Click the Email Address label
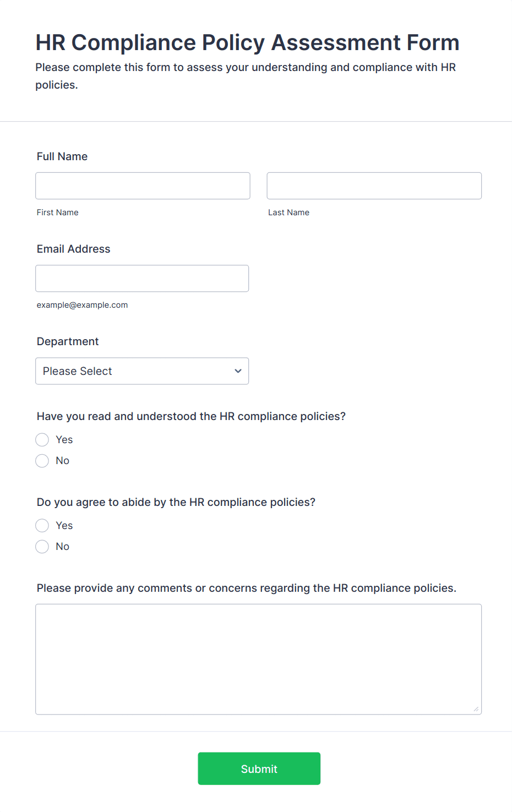This screenshot has width=512, height=812. [74, 249]
